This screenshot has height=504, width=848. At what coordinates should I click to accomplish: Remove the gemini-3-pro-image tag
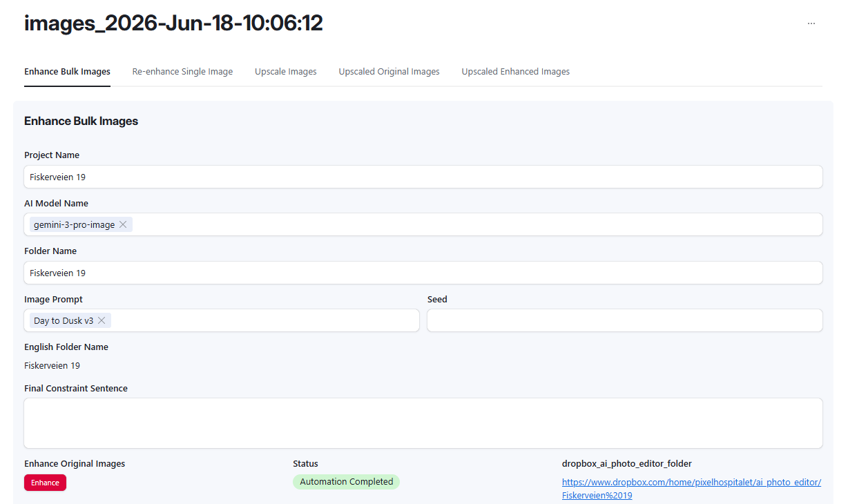123,224
